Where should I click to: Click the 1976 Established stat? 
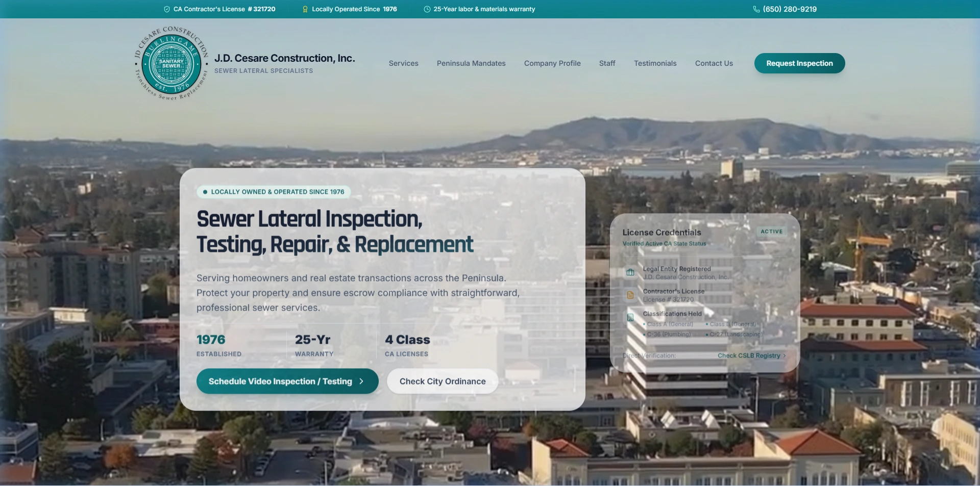[x=219, y=345]
